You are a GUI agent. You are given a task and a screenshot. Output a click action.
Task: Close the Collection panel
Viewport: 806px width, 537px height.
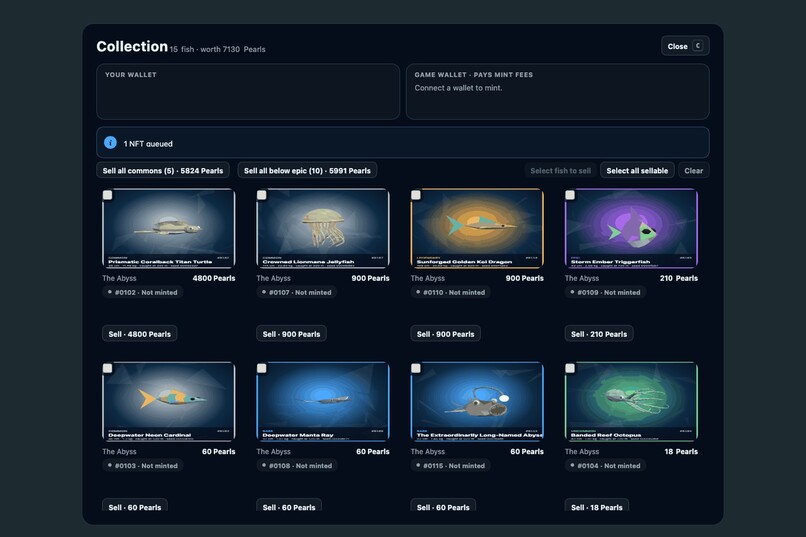point(685,46)
